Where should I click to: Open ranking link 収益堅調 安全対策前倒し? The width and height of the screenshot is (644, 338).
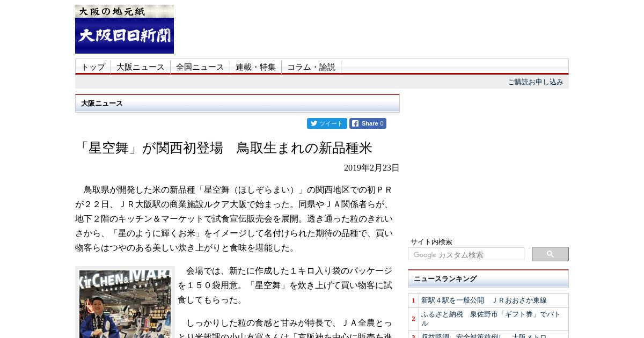[x=484, y=336]
